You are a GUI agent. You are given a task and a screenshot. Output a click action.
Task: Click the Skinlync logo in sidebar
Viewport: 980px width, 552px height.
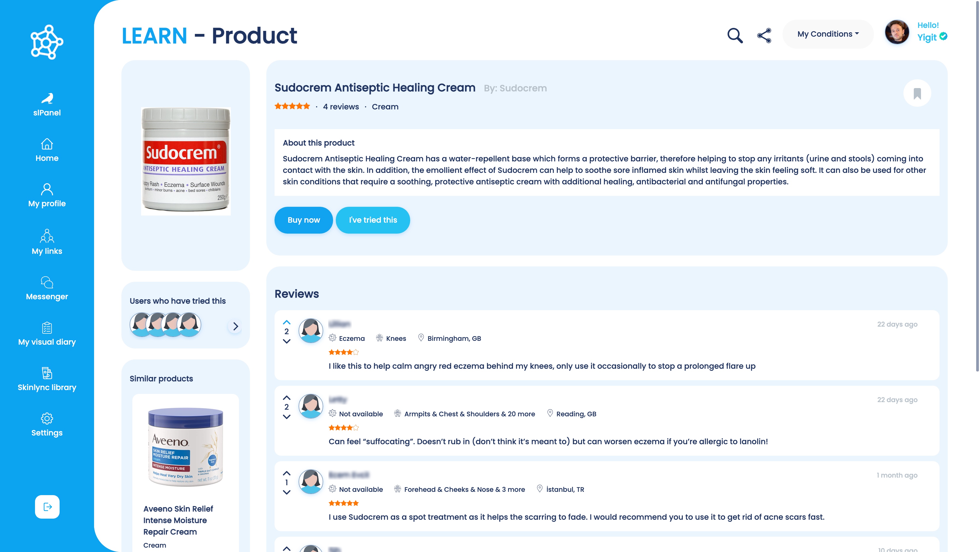[47, 42]
